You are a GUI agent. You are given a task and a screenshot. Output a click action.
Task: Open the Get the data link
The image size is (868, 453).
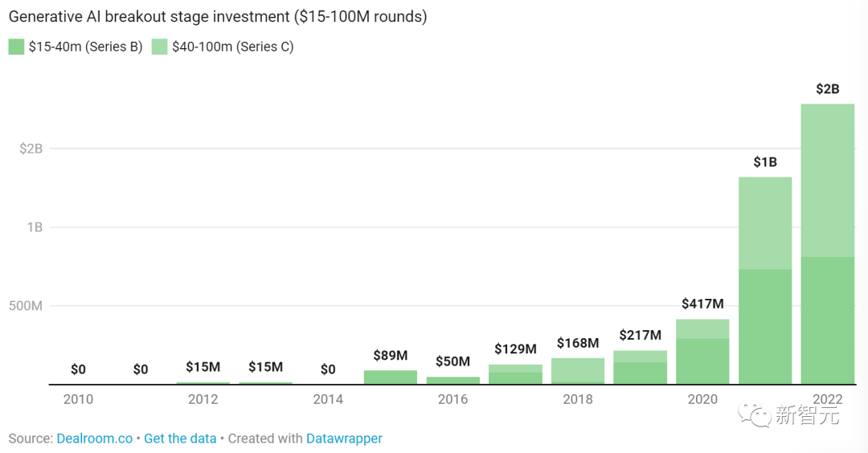(x=180, y=439)
